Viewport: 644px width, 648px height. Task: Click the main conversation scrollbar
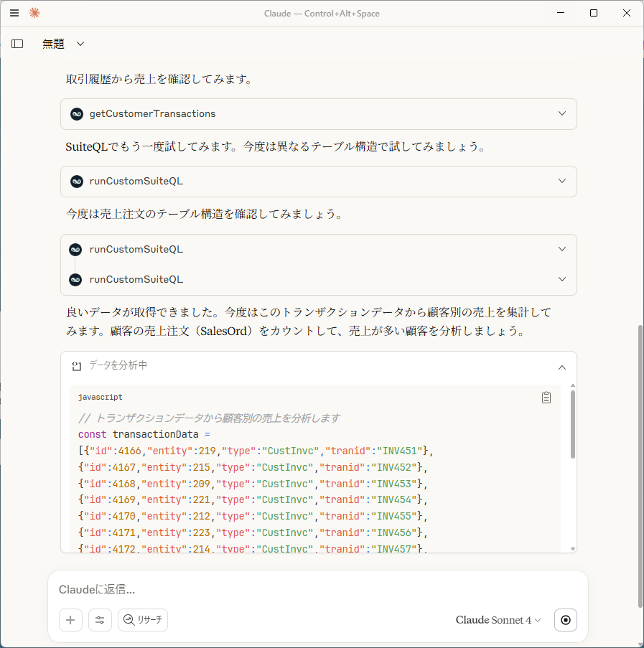click(640, 466)
